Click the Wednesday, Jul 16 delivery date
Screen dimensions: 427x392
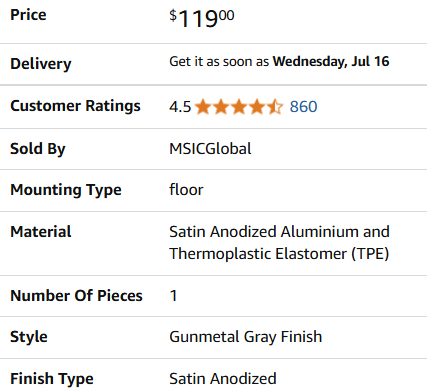pos(331,61)
